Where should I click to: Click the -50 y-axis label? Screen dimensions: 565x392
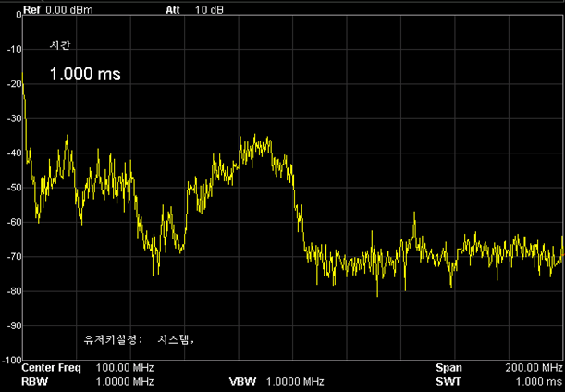point(15,188)
